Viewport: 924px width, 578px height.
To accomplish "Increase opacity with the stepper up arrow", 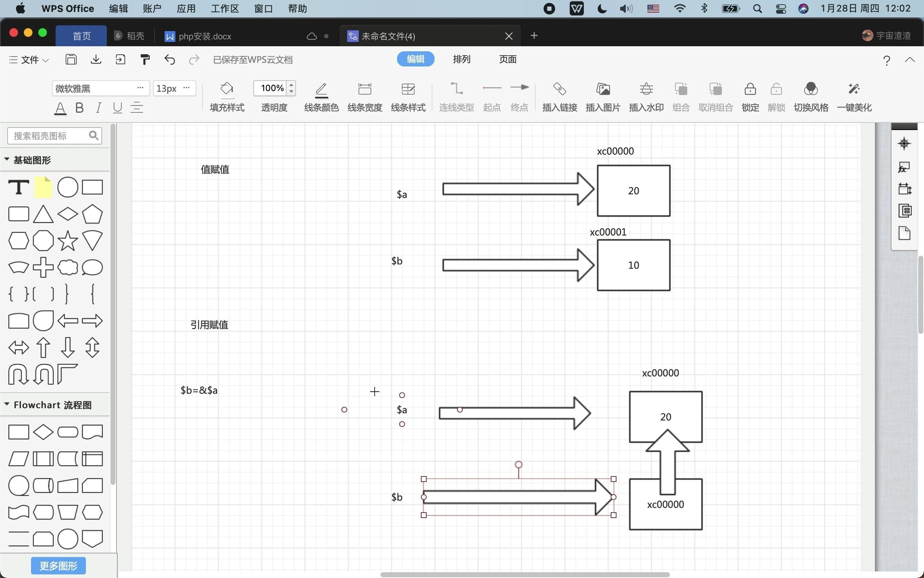I will pyautogui.click(x=291, y=85).
